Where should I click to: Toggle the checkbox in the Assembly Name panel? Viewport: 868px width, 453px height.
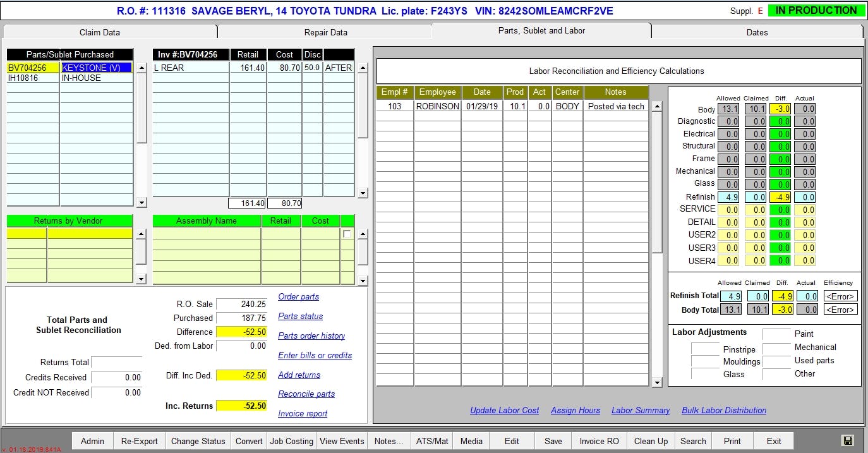347,233
